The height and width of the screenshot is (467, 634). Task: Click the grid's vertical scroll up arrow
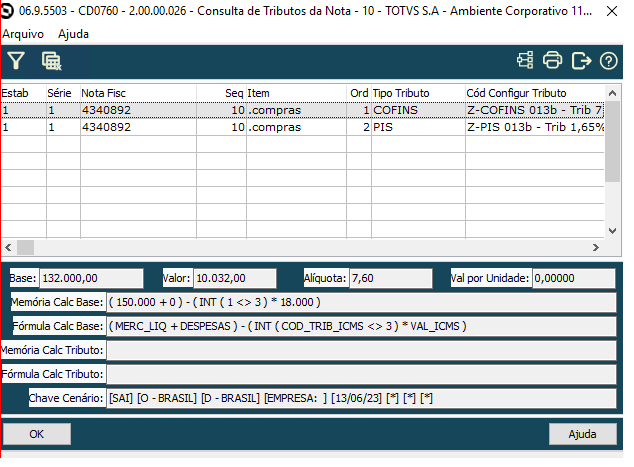[613, 93]
